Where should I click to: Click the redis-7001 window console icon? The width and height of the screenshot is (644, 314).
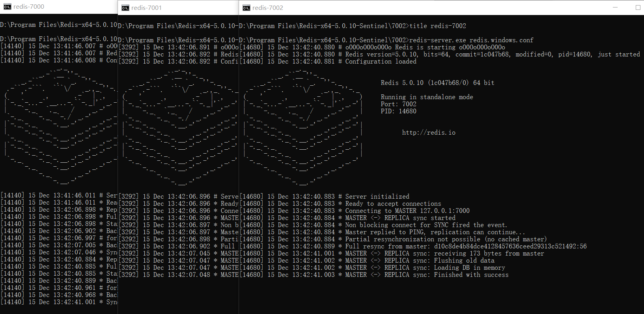(x=125, y=8)
